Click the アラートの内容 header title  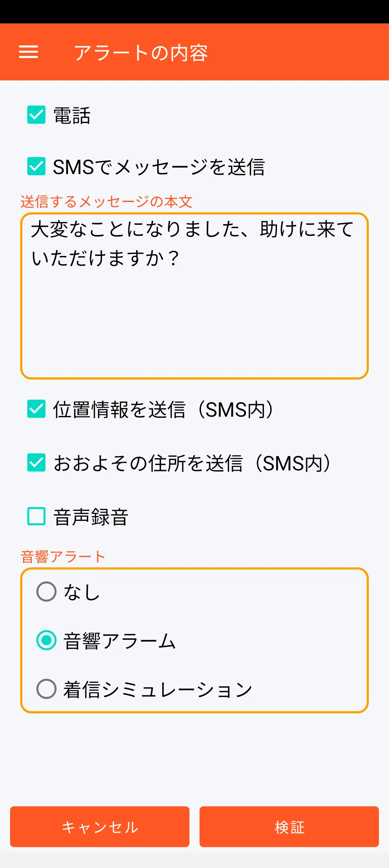click(x=141, y=53)
